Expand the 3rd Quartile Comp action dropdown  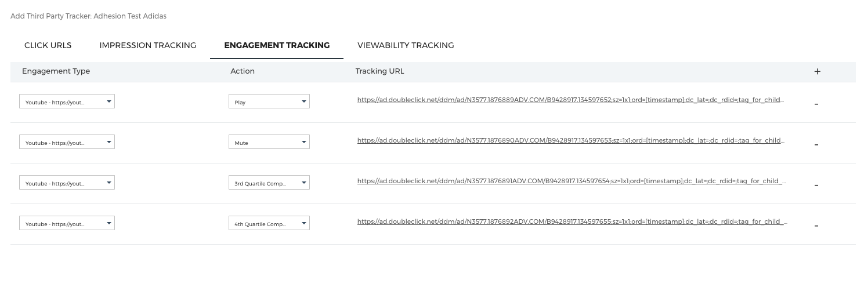click(x=269, y=183)
